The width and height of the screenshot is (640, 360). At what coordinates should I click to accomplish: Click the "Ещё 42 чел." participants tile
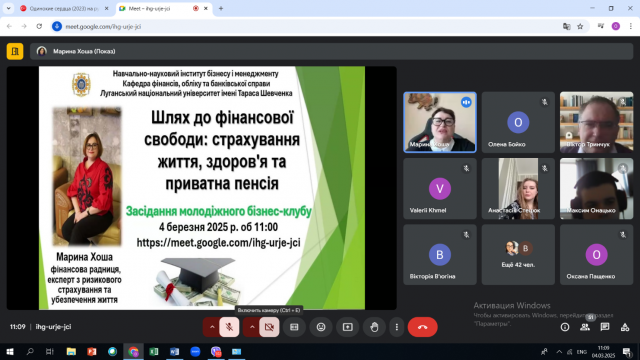coord(518,255)
